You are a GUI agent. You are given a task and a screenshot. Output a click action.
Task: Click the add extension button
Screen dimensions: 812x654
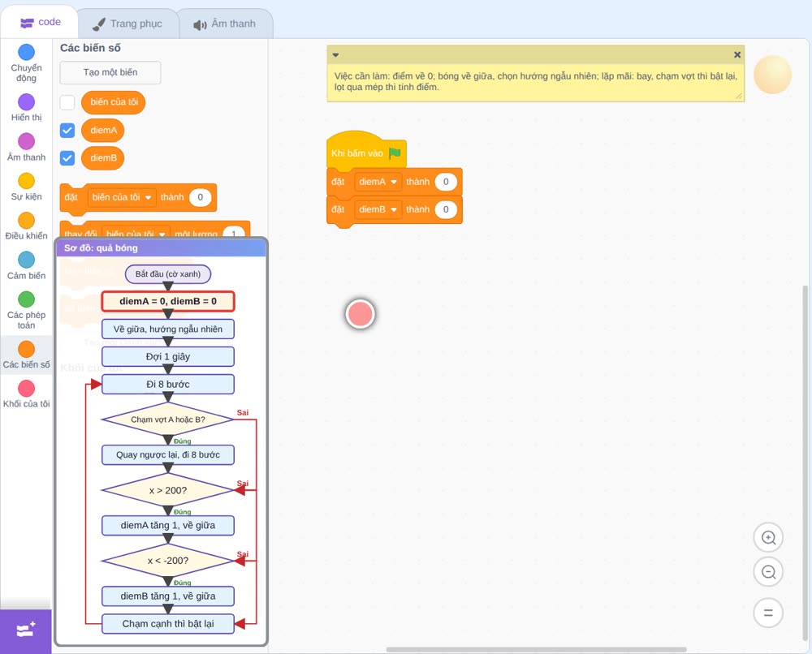[x=26, y=630]
